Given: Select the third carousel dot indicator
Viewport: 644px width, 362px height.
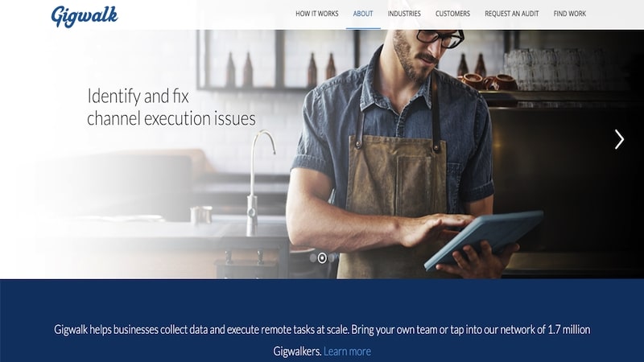Looking at the screenshot, I should tap(332, 257).
